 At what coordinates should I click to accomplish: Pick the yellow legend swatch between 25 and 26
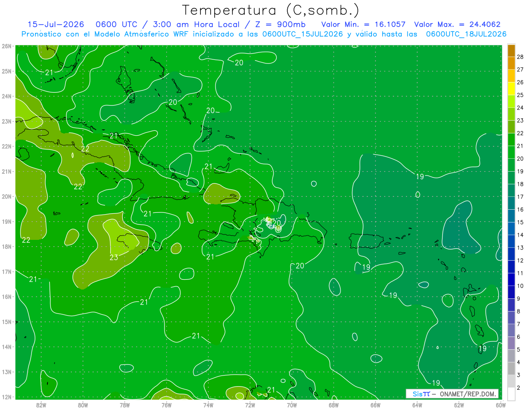[x=511, y=89]
